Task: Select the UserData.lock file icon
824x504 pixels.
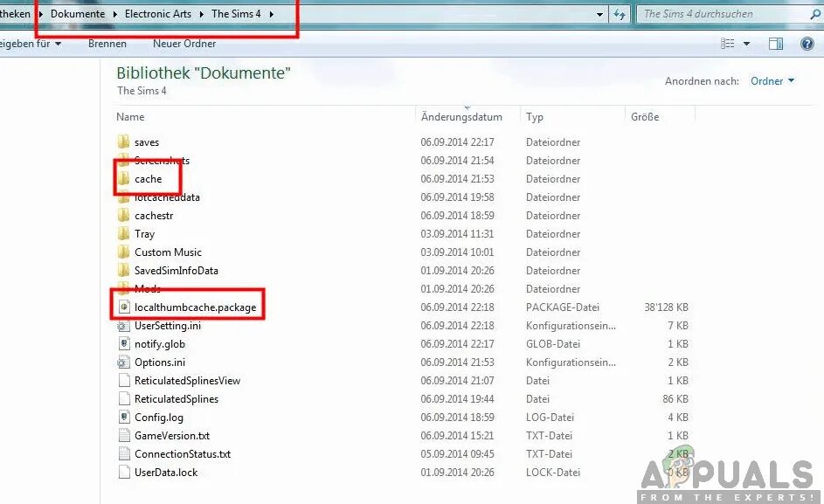Action: (124, 472)
